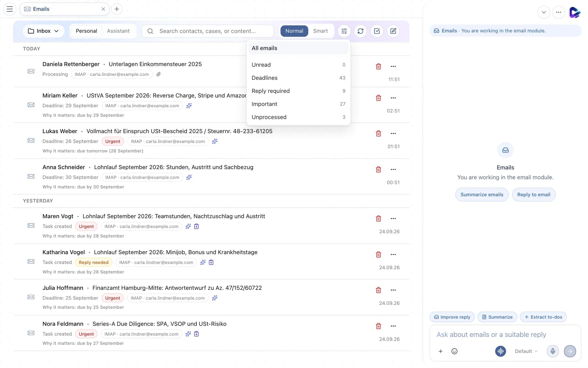Open Julia Hoffmann Finanzamt Hamburg-Mitte email

click(177, 288)
